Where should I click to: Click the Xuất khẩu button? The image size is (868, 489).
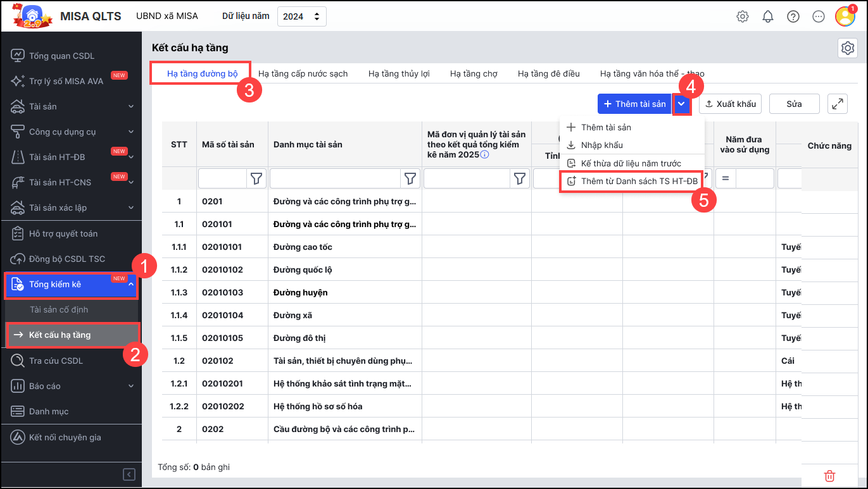click(730, 104)
